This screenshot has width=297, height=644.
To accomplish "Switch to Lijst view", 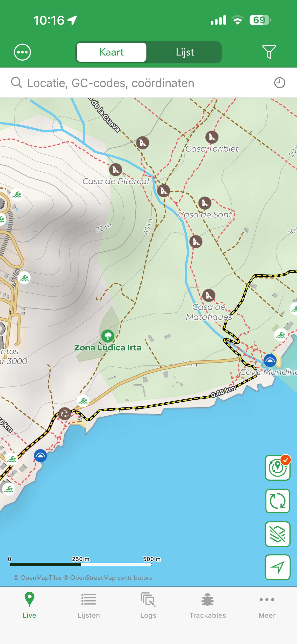I will [185, 52].
